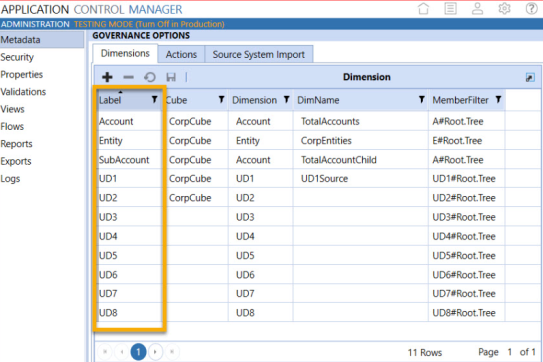The image size is (543, 362).
Task: Open the settings gear icon
Action: (504, 8)
